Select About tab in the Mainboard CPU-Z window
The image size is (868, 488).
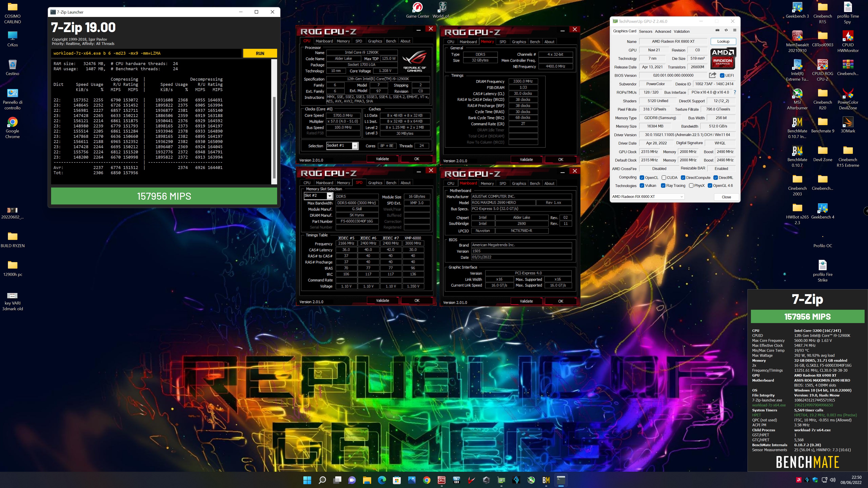(x=549, y=183)
